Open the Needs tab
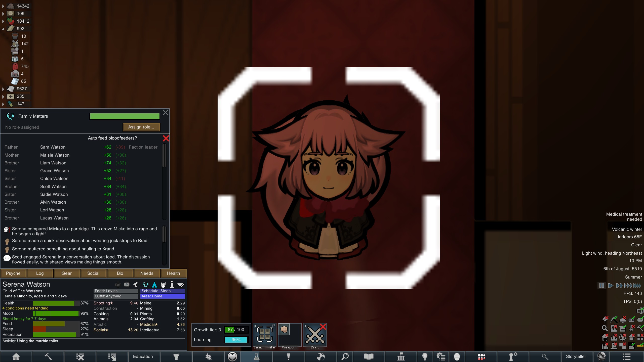The height and width of the screenshot is (362, 644). pyautogui.click(x=147, y=273)
